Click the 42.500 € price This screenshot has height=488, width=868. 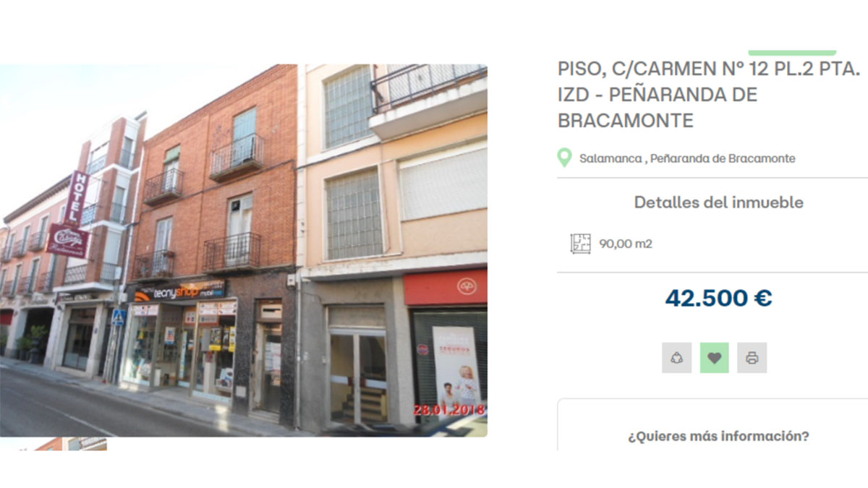[718, 298]
